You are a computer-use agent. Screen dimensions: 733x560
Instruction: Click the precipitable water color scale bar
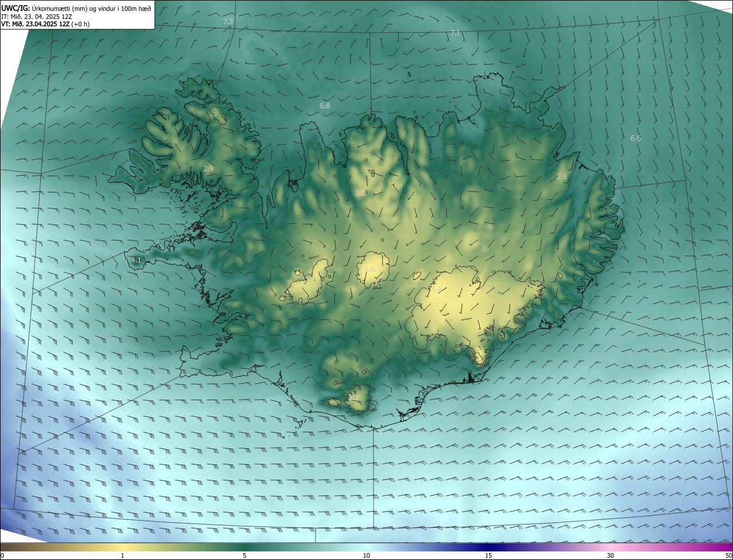[x=366, y=547]
